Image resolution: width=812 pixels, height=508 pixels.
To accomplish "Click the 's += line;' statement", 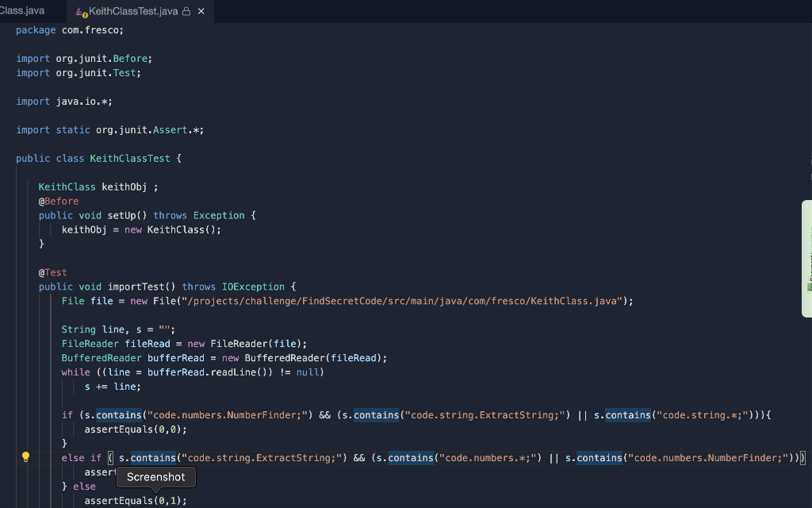I will [113, 387].
